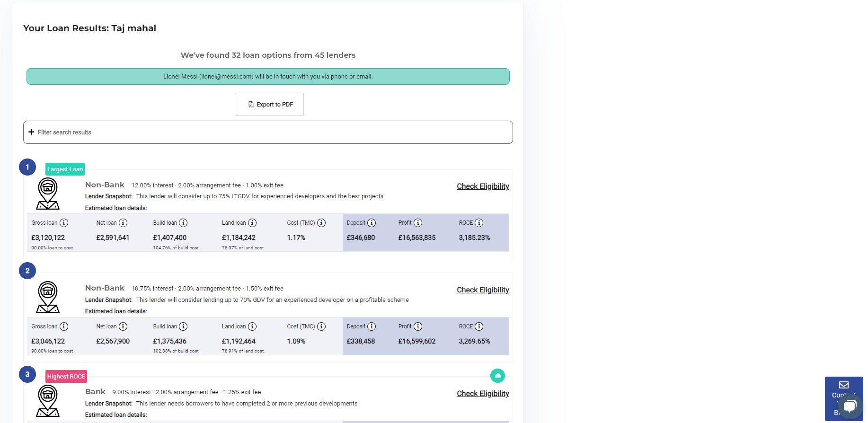Screen dimensions: 868x423
Task: Check Eligibility for loan option 1
Action: 483,186
